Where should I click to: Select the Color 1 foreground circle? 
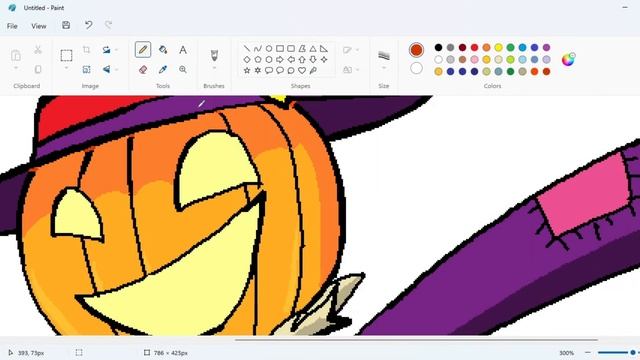point(416,50)
